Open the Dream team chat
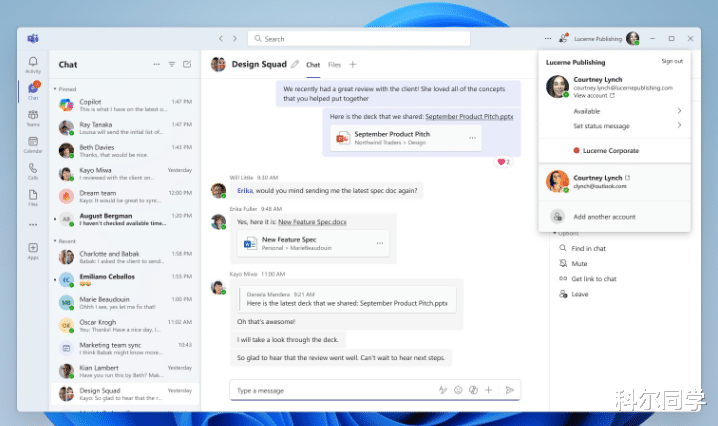 125,197
